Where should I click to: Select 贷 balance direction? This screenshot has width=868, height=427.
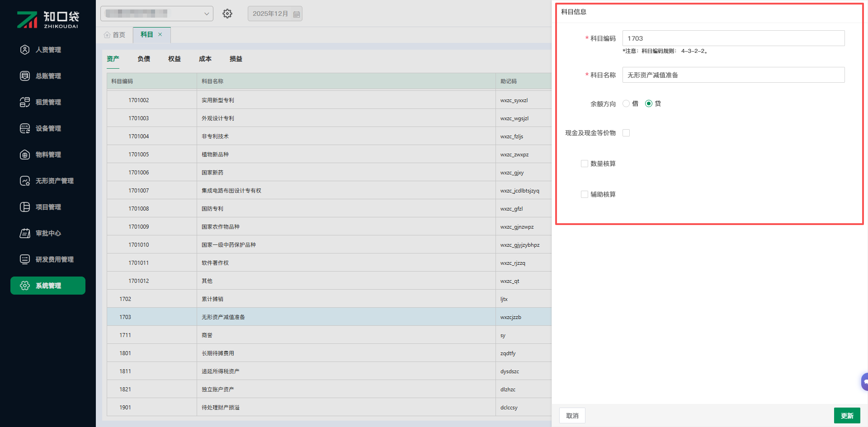[649, 103]
